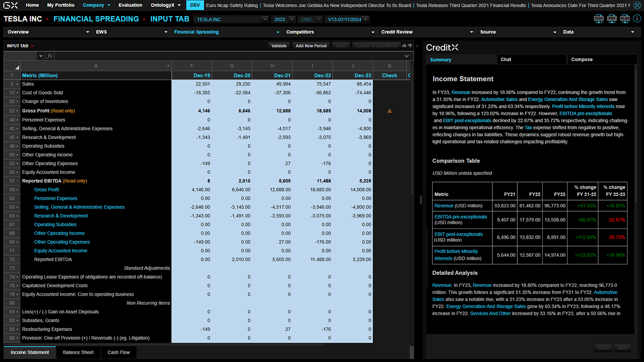Click the warning icon in Gross Profit row
The image size is (644, 362).
click(x=389, y=111)
